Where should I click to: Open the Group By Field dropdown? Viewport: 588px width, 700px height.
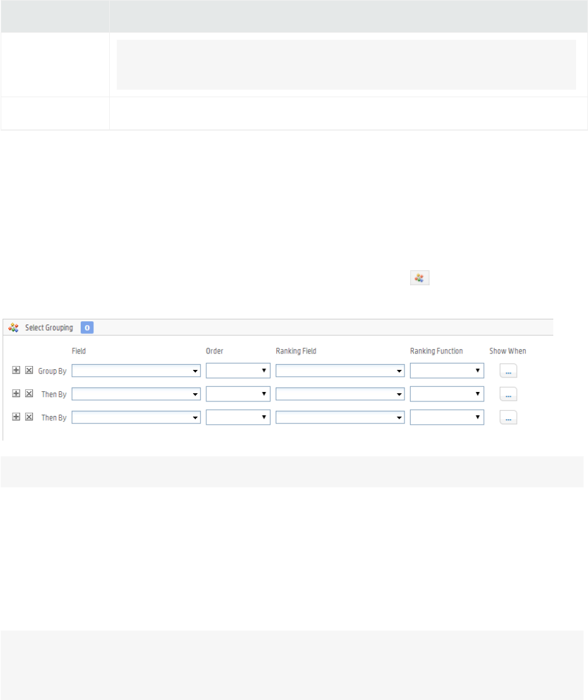136,371
